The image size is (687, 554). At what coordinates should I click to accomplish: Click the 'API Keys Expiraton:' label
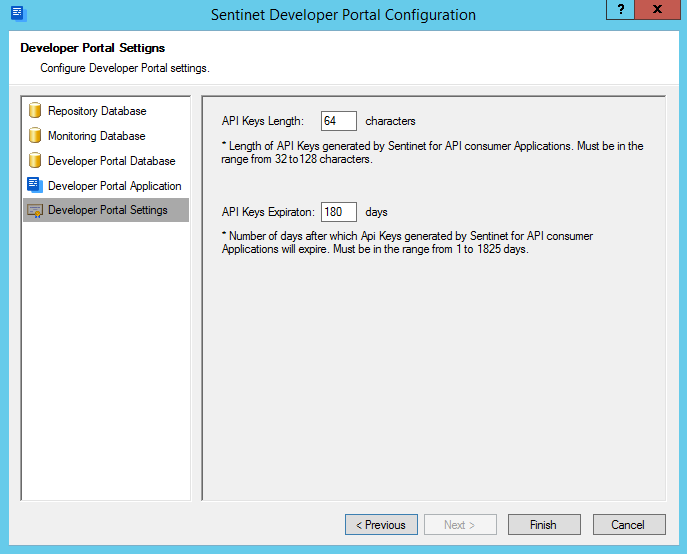[x=268, y=212]
